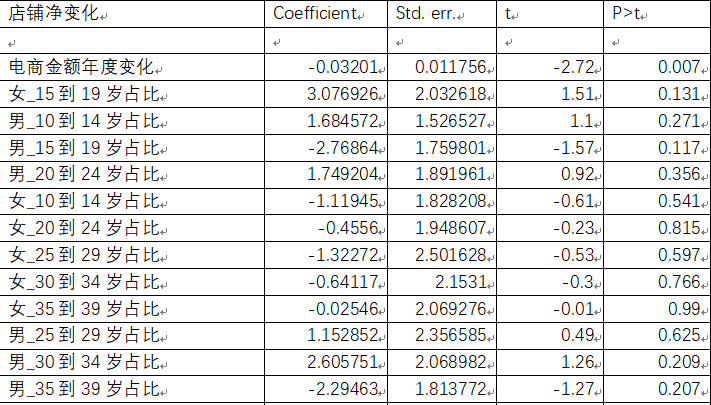
Task: Click the label 女_25到29岁占比
Action: click(84, 254)
